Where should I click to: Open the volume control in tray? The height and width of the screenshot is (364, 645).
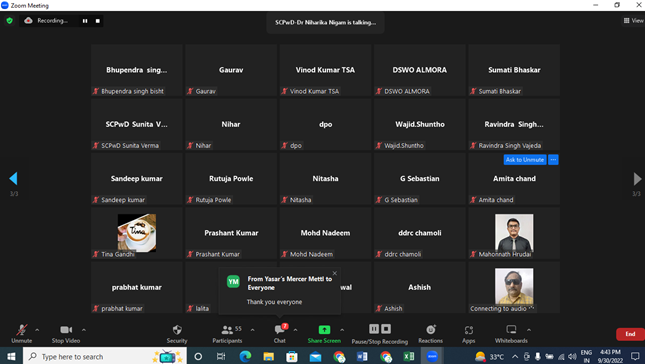pyautogui.click(x=572, y=357)
